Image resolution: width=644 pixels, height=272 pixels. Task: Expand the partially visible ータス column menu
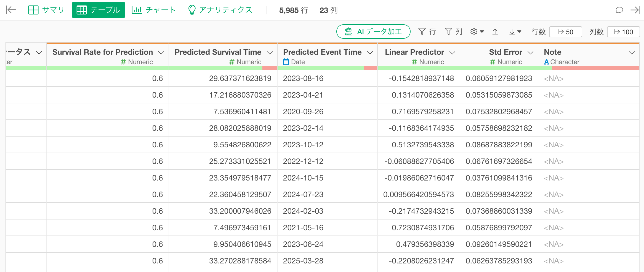[39, 53]
